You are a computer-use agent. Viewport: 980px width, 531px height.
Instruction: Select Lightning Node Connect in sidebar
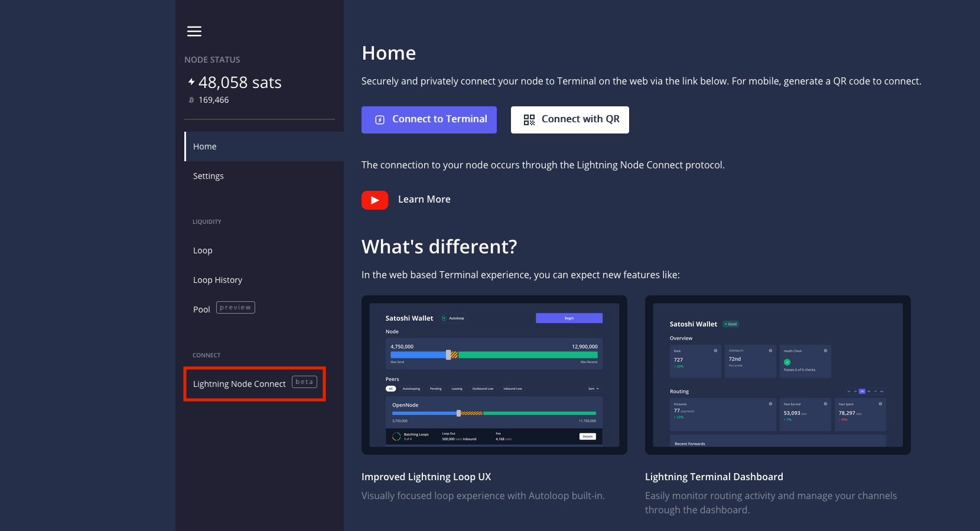click(x=239, y=384)
